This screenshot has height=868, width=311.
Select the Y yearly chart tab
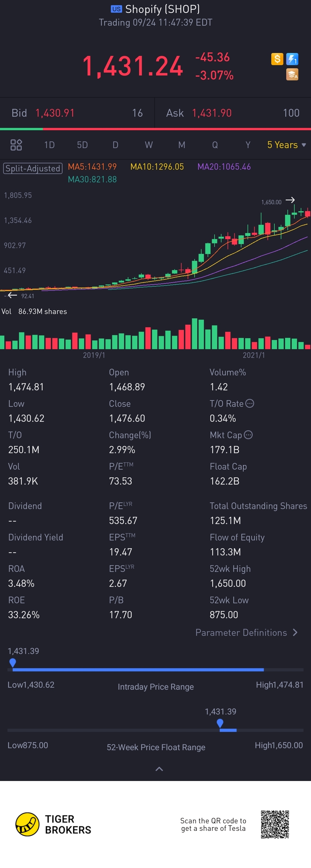(248, 145)
